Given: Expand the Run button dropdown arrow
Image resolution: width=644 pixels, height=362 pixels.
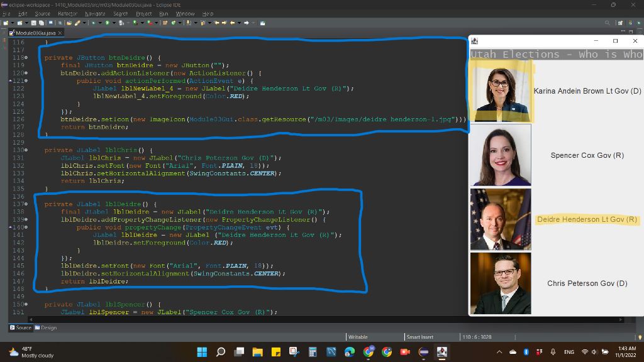Looking at the screenshot, I should coord(114,23).
